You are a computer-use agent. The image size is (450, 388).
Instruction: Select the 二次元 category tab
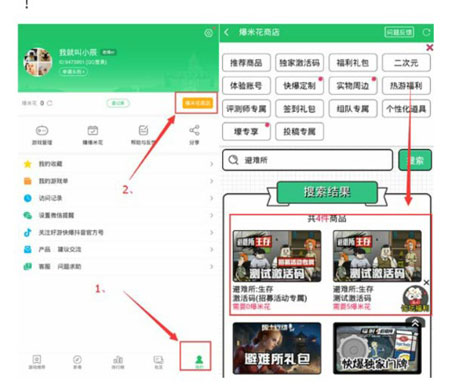(406, 63)
